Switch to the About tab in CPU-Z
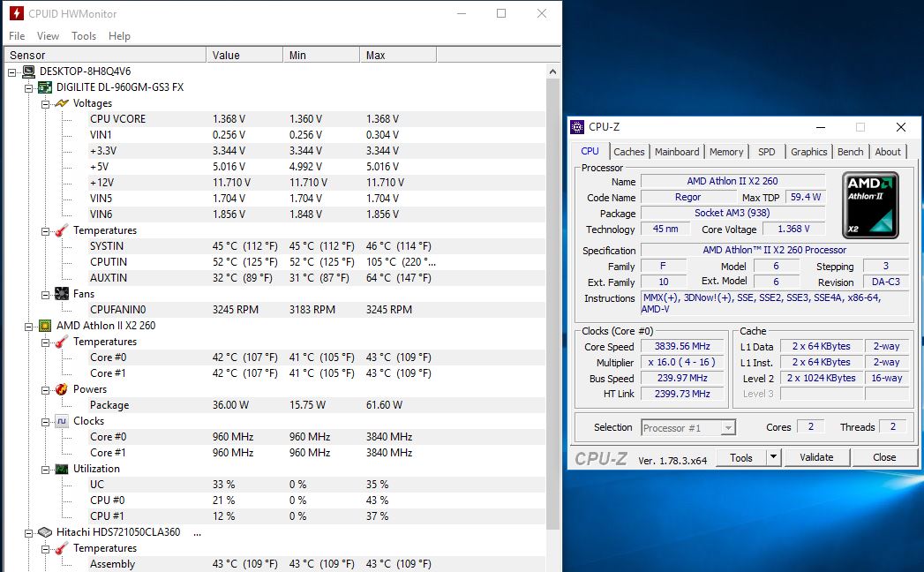The height and width of the screenshot is (572, 924). click(x=888, y=152)
